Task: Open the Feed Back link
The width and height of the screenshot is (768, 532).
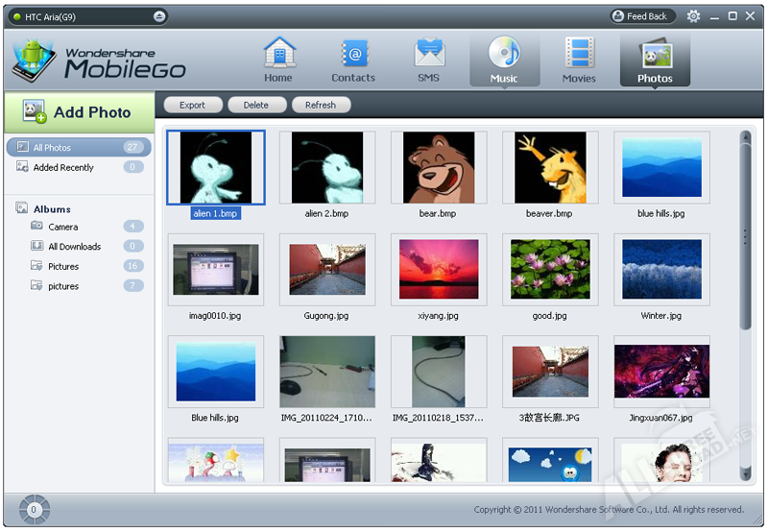Action: [641, 16]
